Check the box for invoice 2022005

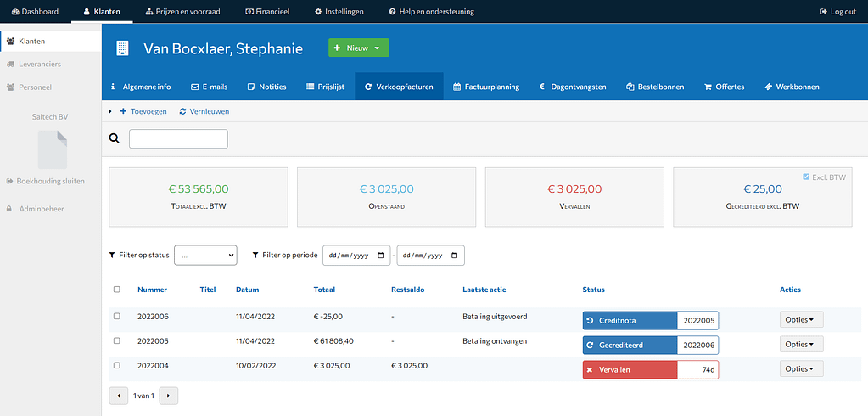tap(116, 340)
